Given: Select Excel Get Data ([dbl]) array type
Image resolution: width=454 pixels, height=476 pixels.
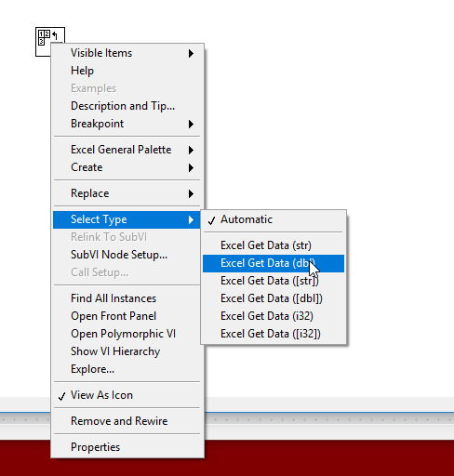Looking at the screenshot, I should (274, 298).
